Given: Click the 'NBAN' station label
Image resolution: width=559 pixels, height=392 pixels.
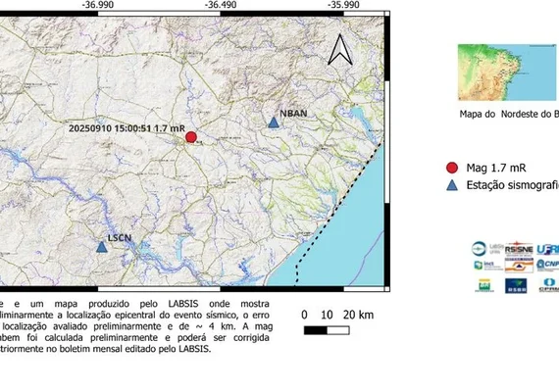Looking at the screenshot, I should point(293,114).
